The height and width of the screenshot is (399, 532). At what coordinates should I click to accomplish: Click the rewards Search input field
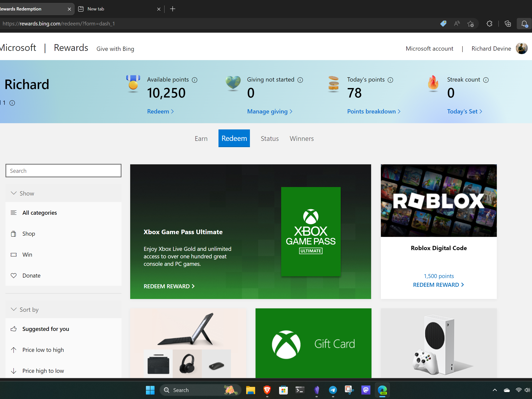pos(63,171)
